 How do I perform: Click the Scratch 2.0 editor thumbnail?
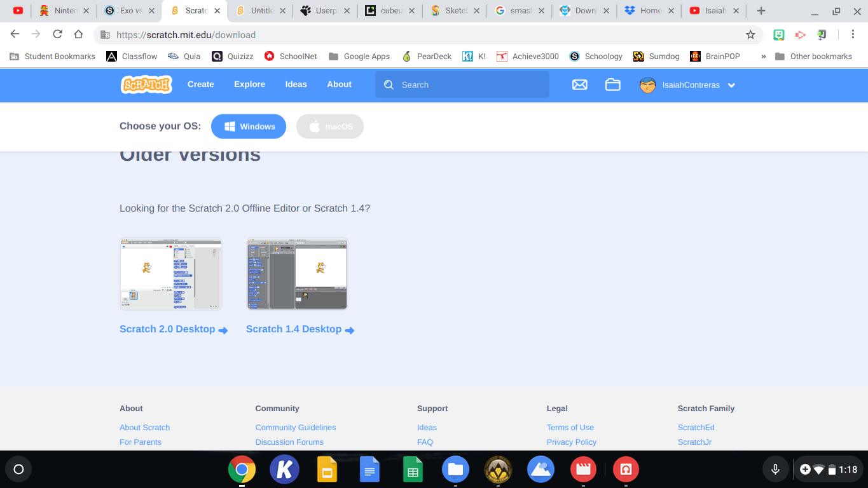pyautogui.click(x=170, y=274)
